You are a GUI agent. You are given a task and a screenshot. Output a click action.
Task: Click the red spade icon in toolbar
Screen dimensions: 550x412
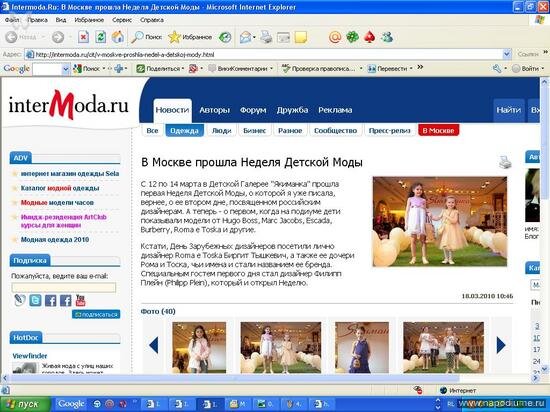click(x=370, y=37)
